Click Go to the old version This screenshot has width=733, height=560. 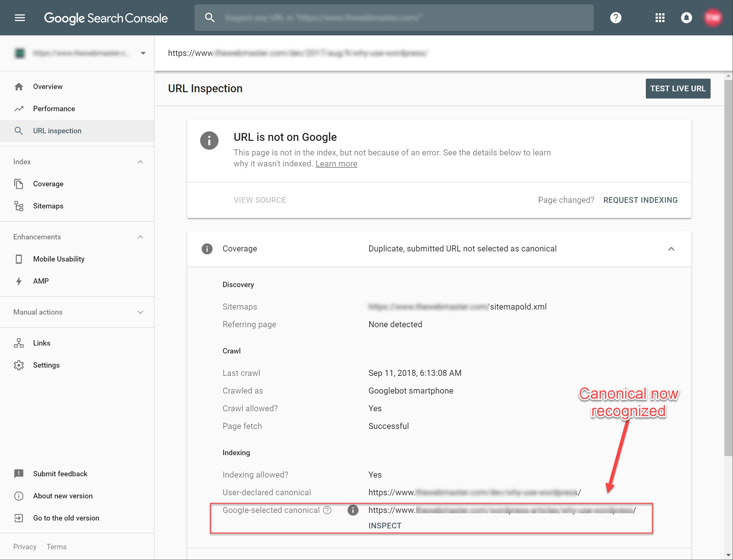coord(77,518)
